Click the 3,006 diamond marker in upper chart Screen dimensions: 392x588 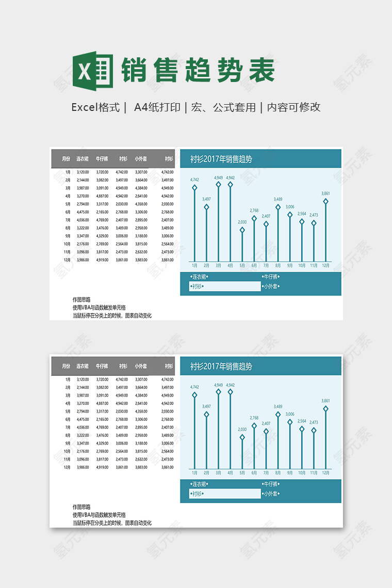(x=290, y=215)
